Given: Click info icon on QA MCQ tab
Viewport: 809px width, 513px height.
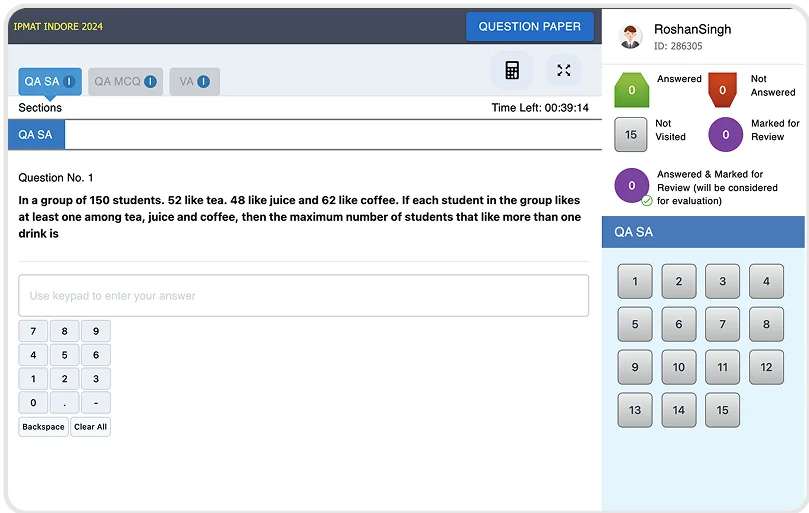Looking at the screenshot, I should click(x=150, y=82).
